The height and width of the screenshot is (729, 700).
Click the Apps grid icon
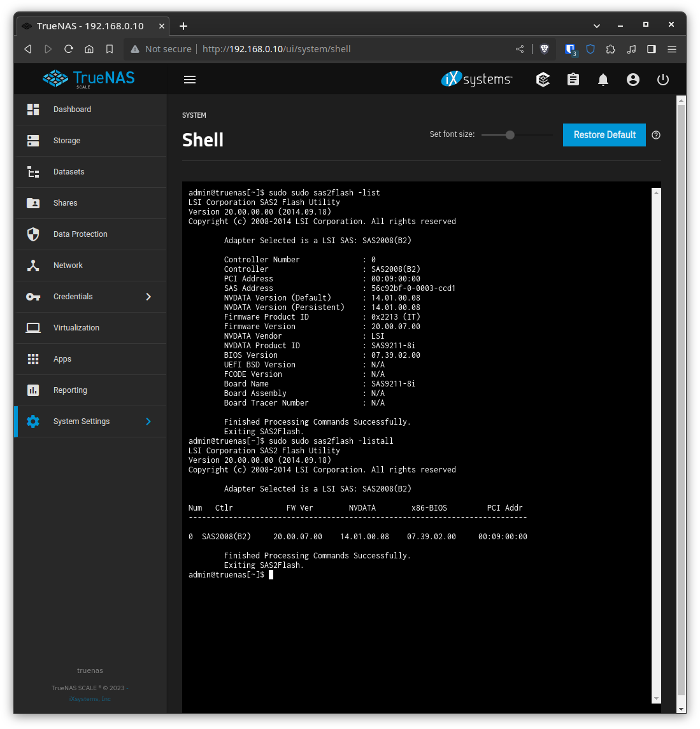(x=33, y=359)
